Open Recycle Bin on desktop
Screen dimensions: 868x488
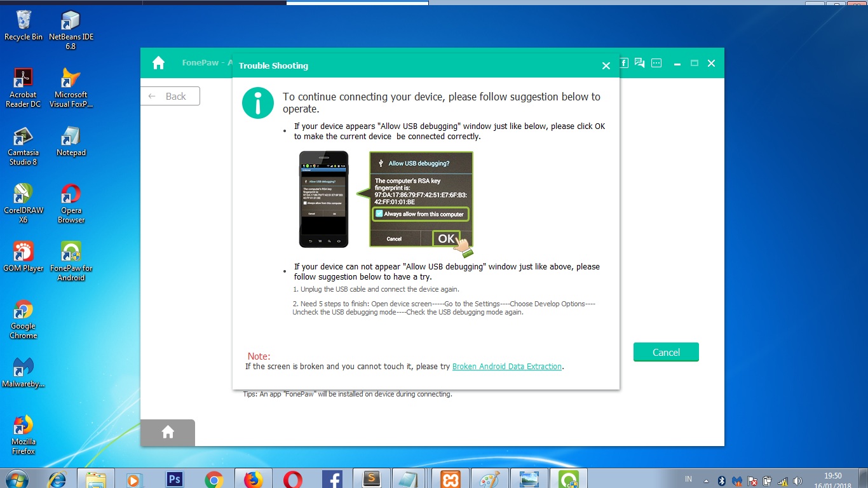24,26
